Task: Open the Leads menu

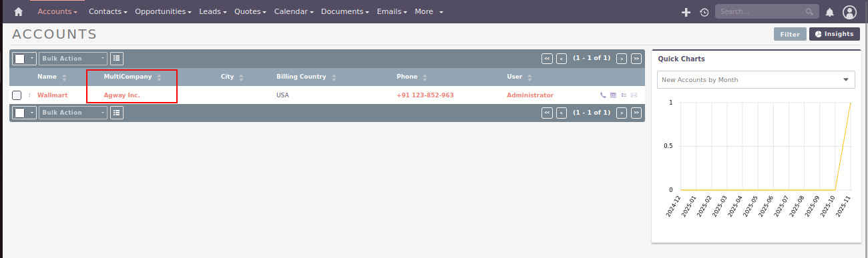Action: pos(213,12)
